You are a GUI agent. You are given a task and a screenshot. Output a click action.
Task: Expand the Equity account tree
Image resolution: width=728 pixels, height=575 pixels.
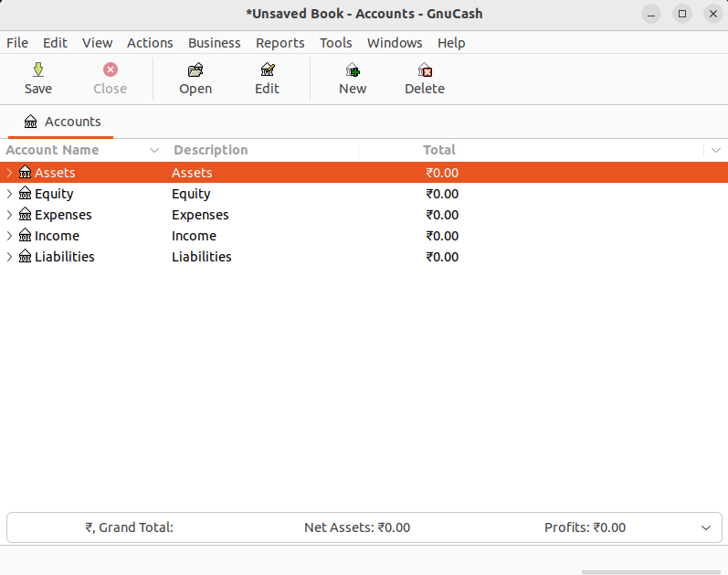click(9, 194)
